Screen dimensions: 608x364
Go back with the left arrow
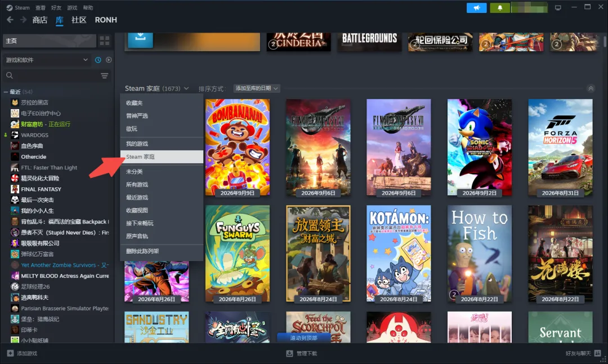click(10, 20)
